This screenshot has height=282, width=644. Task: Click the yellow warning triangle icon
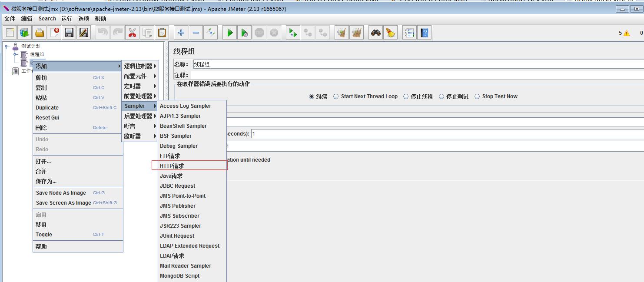pyautogui.click(x=627, y=33)
